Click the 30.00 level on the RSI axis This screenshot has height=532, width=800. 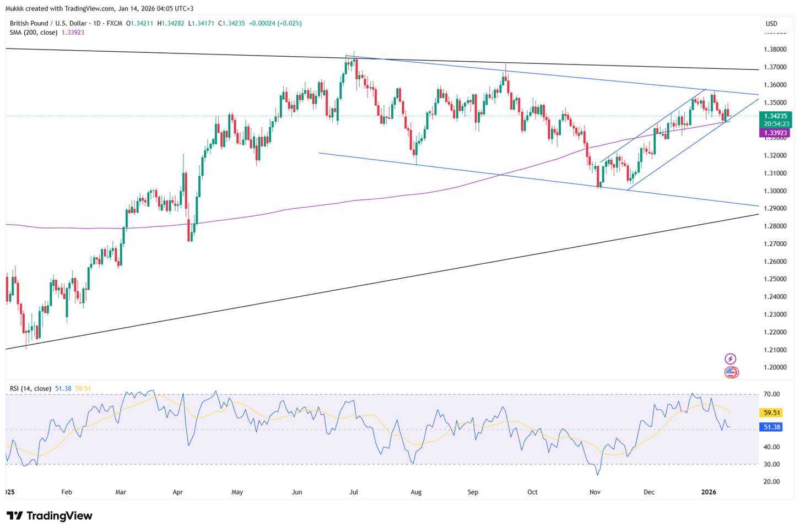tap(772, 464)
